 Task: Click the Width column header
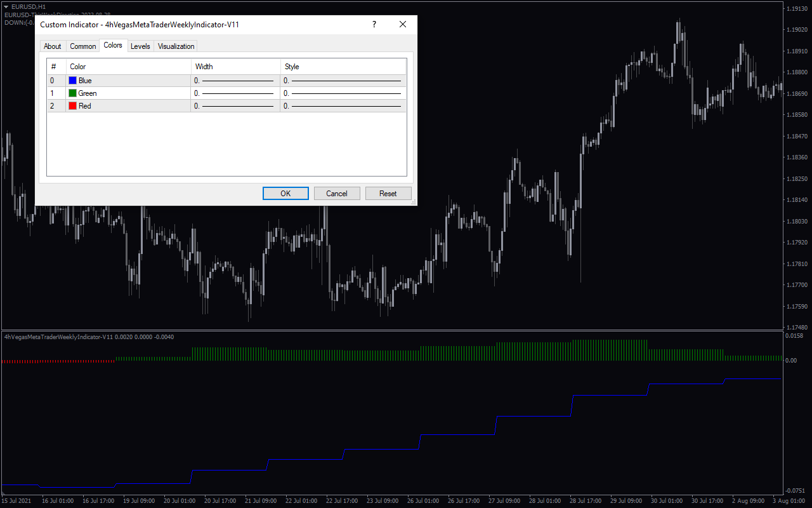click(x=235, y=67)
